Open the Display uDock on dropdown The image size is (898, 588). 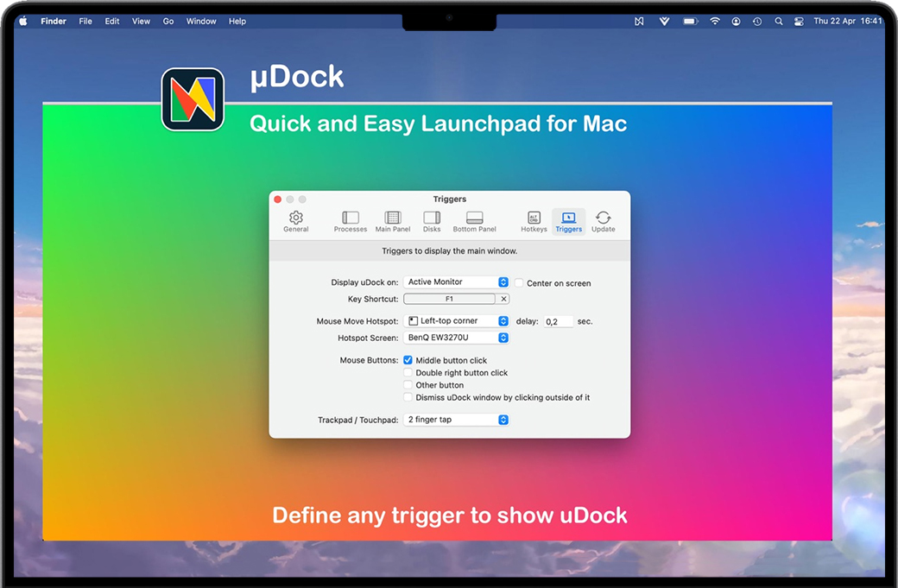[457, 281]
